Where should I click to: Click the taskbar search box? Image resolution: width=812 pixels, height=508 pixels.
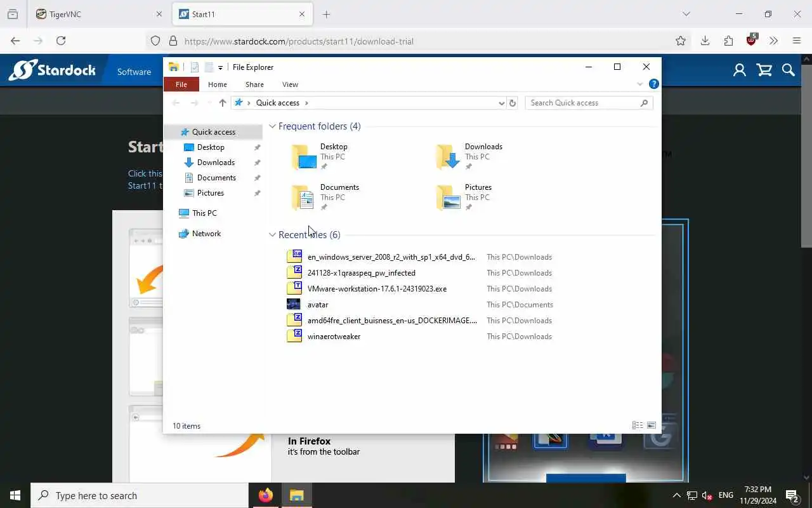140,495
